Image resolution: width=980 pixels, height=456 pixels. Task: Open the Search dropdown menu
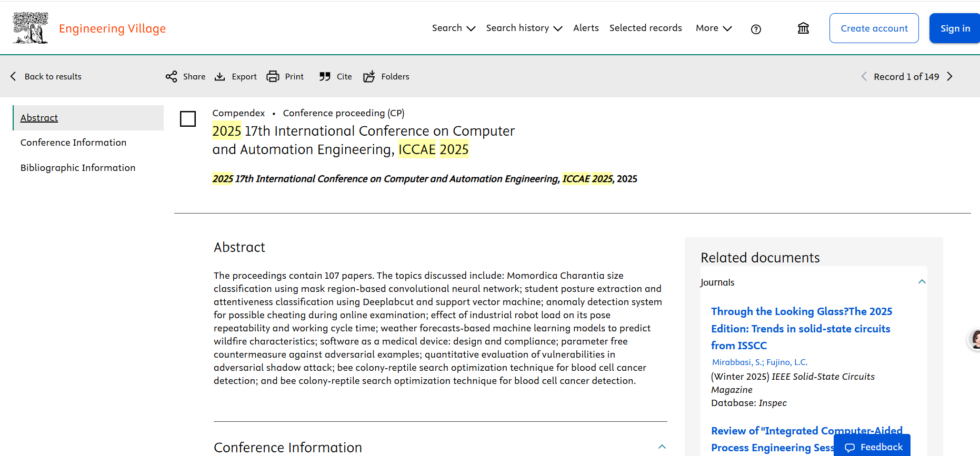454,28
